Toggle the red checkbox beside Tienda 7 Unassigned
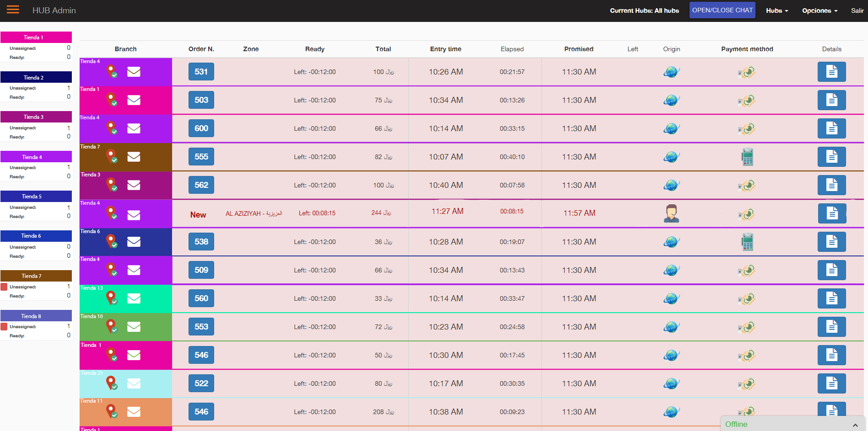Screen dimensions: 868x431 pos(4,287)
